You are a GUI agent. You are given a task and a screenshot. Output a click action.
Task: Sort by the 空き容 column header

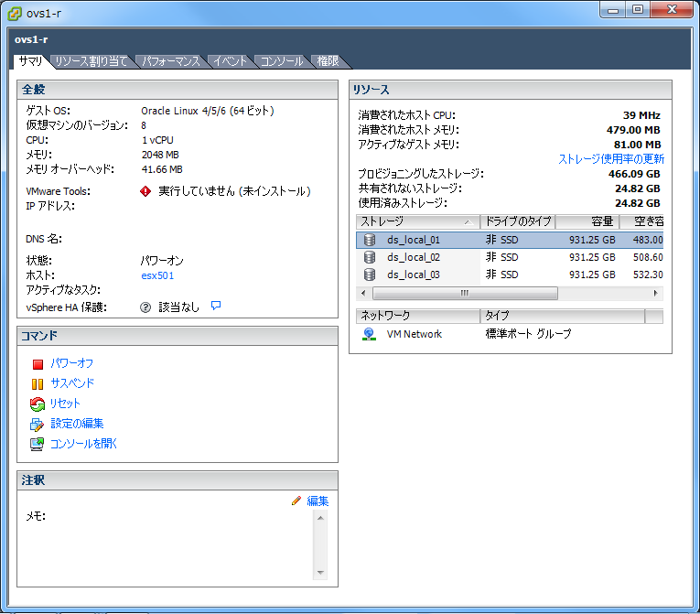641,221
